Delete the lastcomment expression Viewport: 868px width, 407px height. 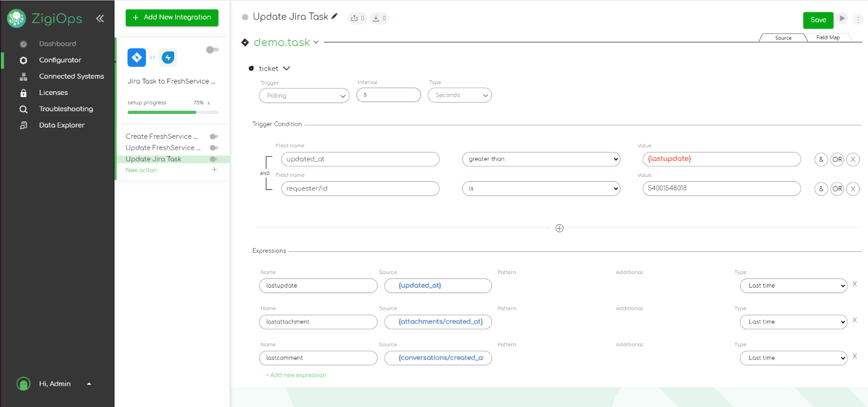(854, 357)
